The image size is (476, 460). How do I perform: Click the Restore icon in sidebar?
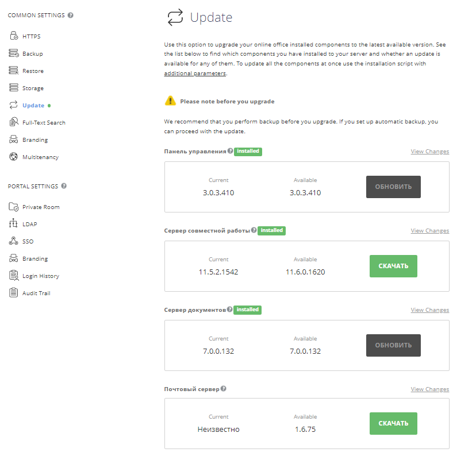point(14,70)
